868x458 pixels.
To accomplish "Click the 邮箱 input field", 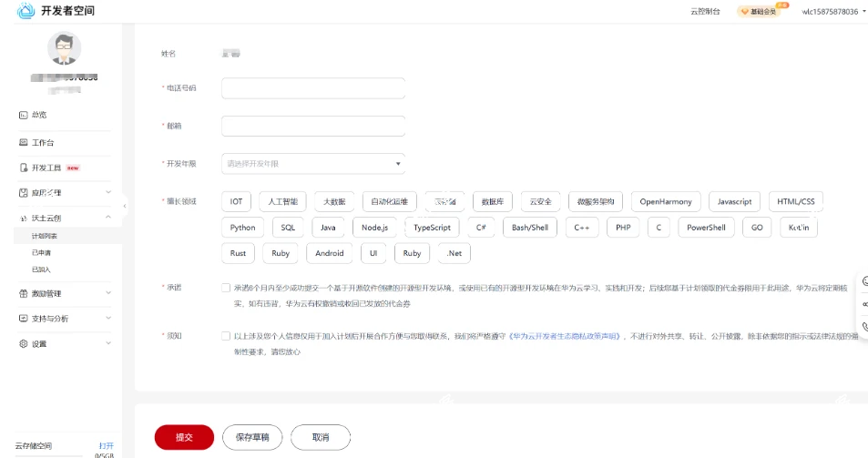I will tap(313, 127).
